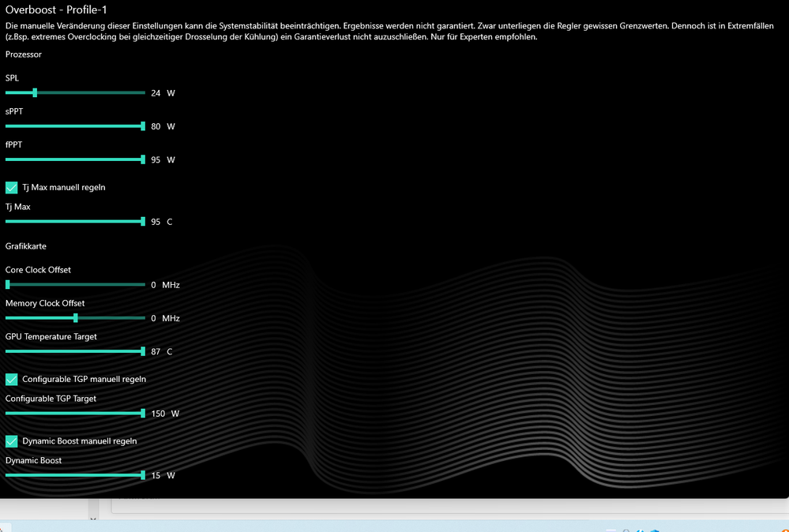Click the SPL slider handle

(x=34, y=92)
